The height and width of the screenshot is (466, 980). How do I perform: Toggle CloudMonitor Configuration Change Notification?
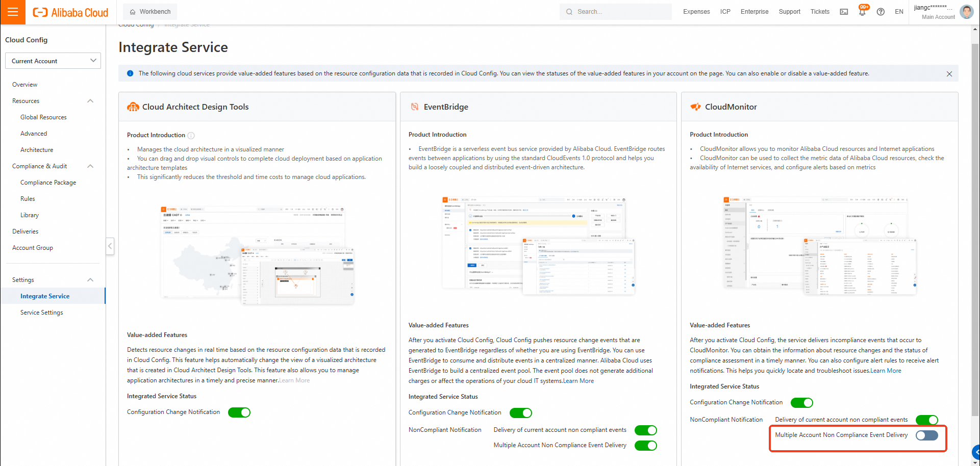point(802,403)
